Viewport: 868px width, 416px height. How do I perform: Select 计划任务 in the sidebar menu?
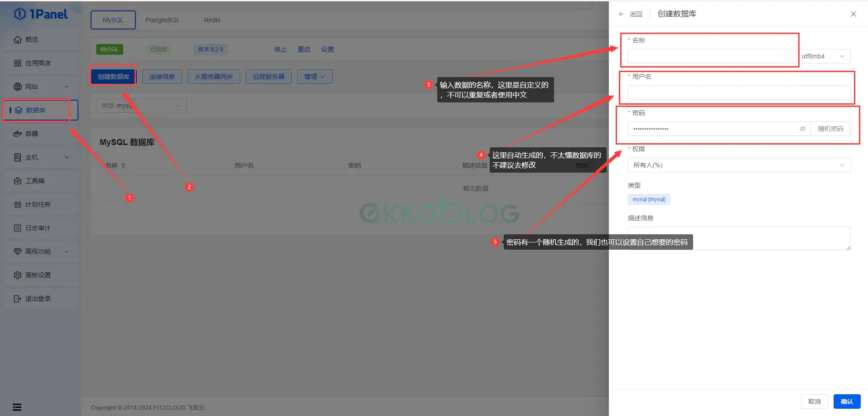pyautogui.click(x=41, y=204)
